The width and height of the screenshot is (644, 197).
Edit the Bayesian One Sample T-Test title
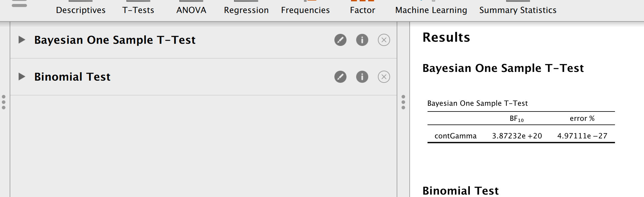click(340, 40)
